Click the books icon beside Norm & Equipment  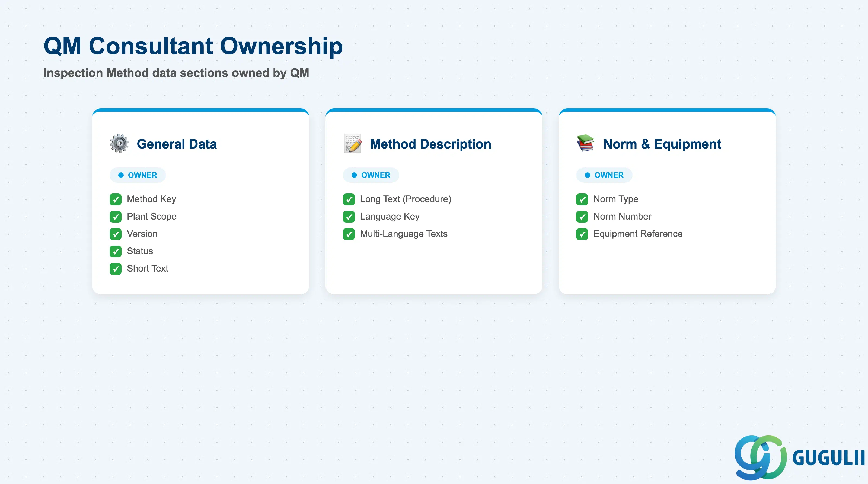586,144
